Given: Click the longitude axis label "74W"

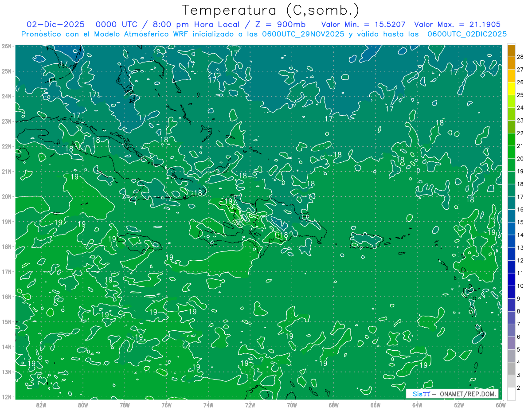Looking at the screenshot, I should click(208, 405).
